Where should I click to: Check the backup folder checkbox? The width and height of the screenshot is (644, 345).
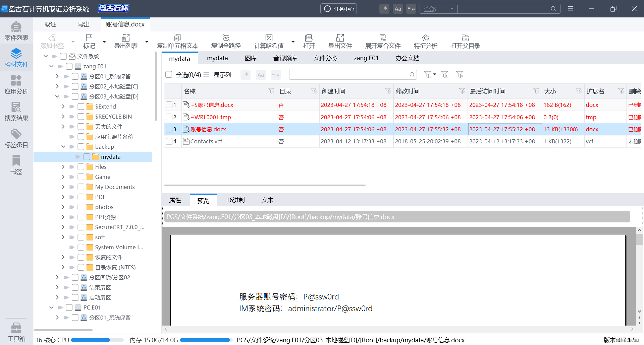tap(81, 147)
